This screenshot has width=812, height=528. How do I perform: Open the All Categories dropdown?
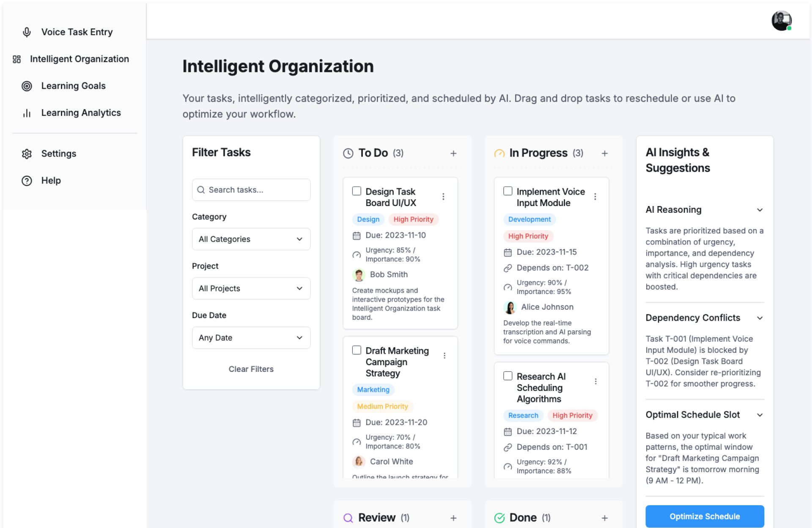click(251, 239)
